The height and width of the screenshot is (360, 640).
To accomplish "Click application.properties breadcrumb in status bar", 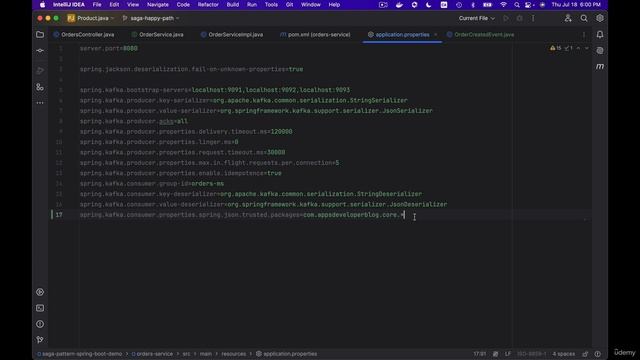I will coord(287,354).
